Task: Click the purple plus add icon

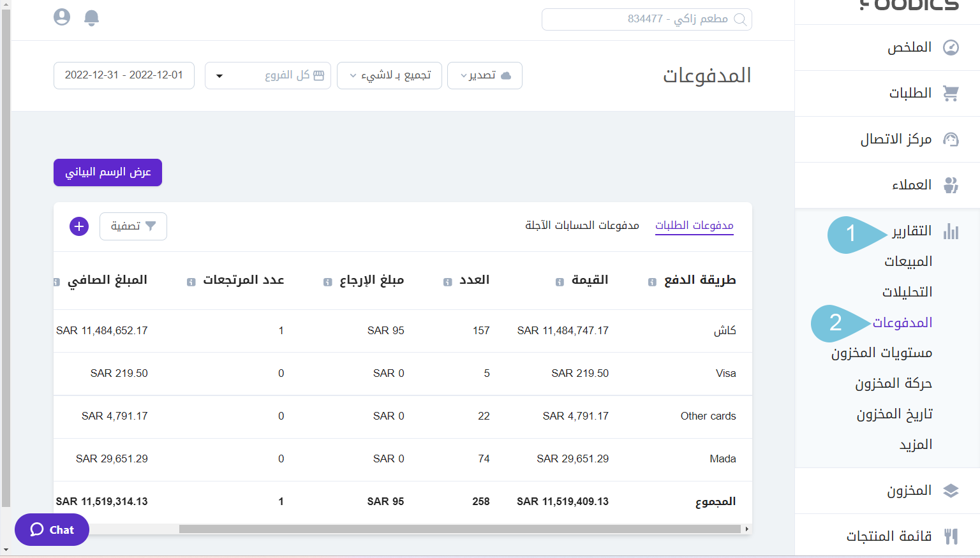Action: 79,226
